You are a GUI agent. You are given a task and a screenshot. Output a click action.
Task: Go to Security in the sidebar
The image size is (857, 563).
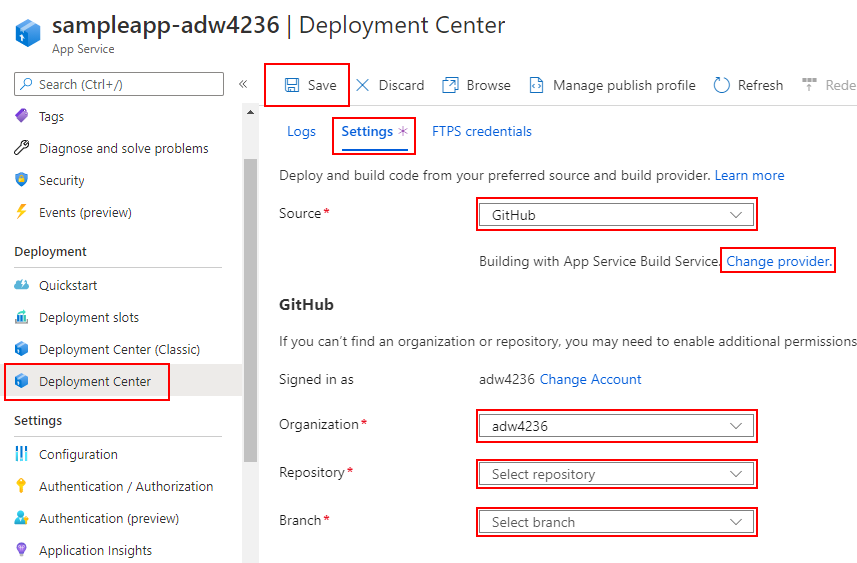(62, 180)
